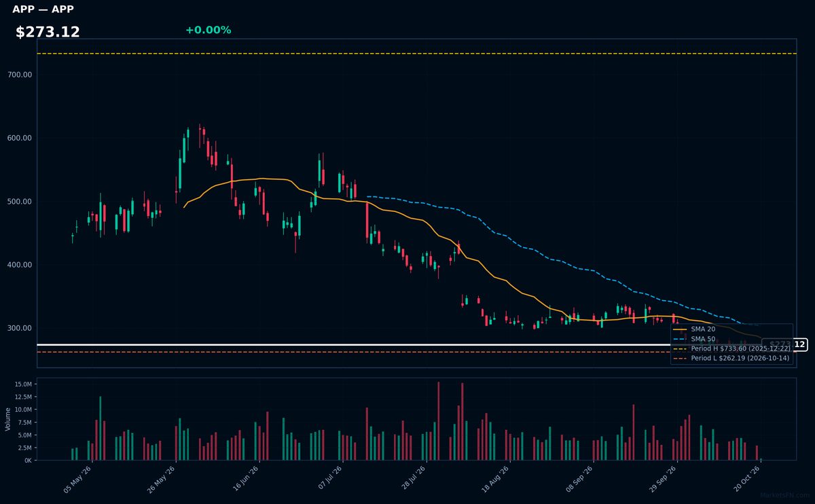Image resolution: width=815 pixels, height=504 pixels.
Task: Select the 16 Jun '26 date label
Action: coord(246,480)
